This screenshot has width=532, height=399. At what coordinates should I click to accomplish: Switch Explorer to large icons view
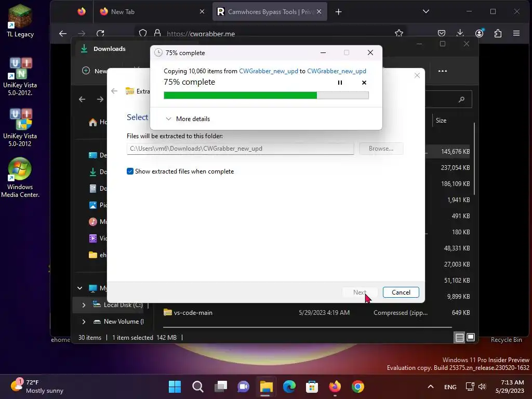pos(471,337)
